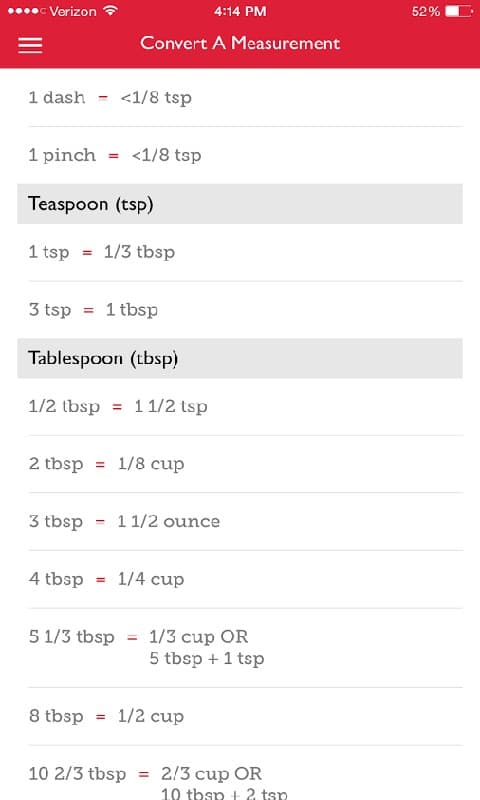Select the 3 tsp = 1 tbsp row
Image resolution: width=480 pixels, height=800 pixels.
[x=245, y=310]
